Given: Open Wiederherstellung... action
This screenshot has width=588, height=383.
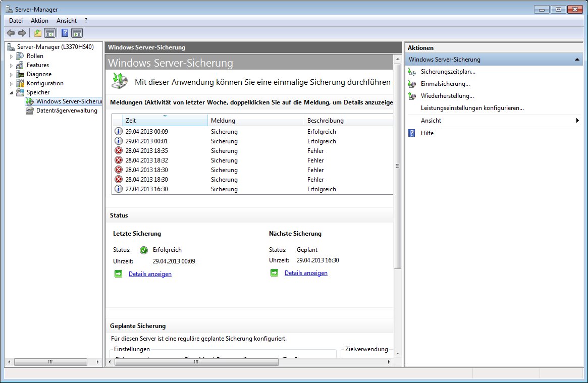Looking at the screenshot, I should [x=447, y=96].
